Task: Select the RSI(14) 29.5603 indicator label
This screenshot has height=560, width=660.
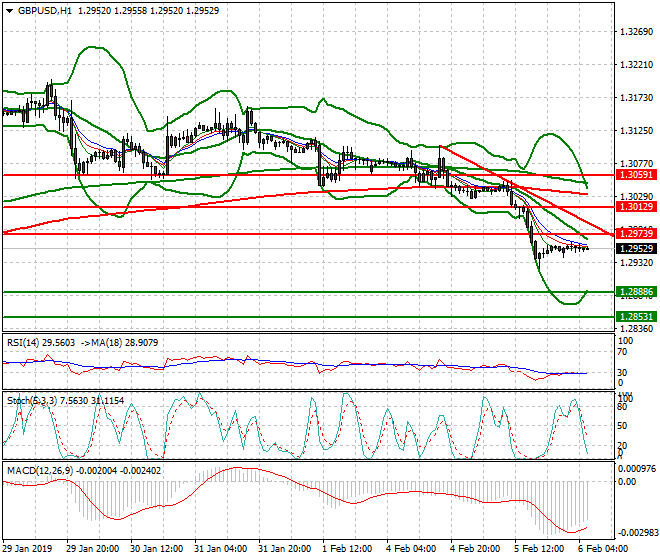Action: click(x=41, y=343)
